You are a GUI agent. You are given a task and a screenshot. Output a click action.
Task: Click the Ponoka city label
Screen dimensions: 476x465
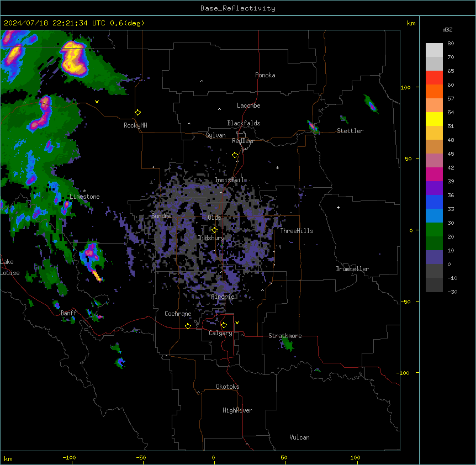[x=265, y=75]
